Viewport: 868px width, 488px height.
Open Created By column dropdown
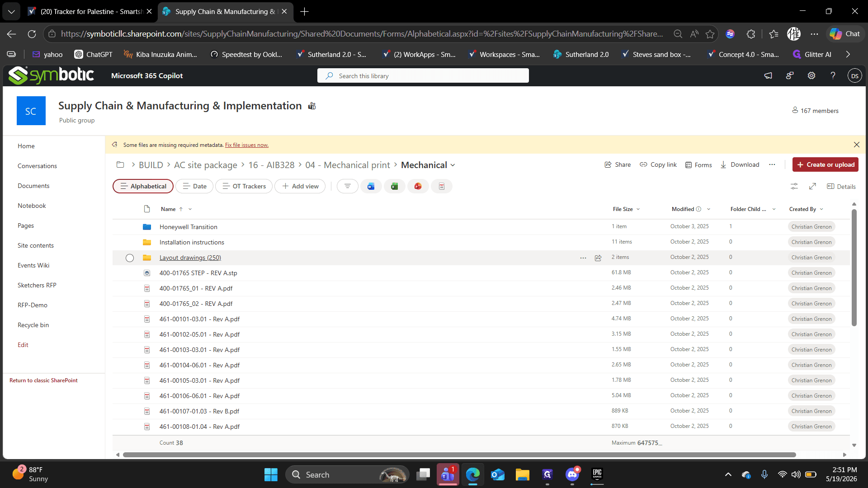(x=821, y=209)
